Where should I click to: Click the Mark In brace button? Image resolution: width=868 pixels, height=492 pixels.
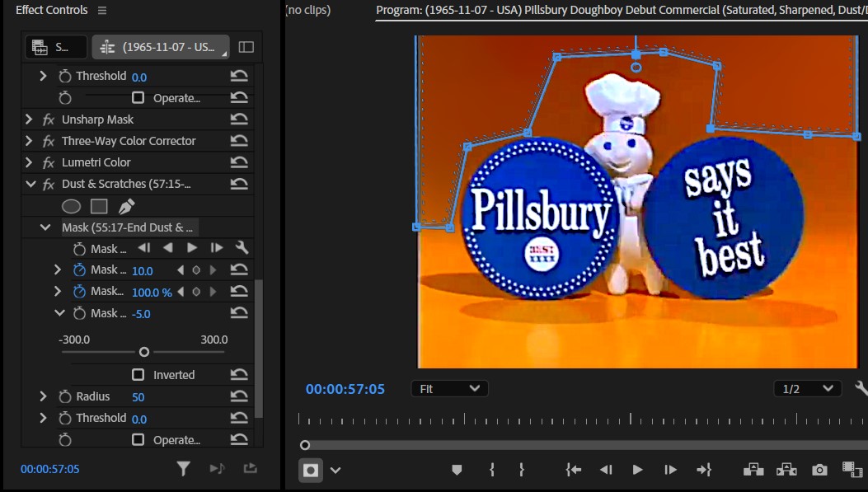coord(491,470)
